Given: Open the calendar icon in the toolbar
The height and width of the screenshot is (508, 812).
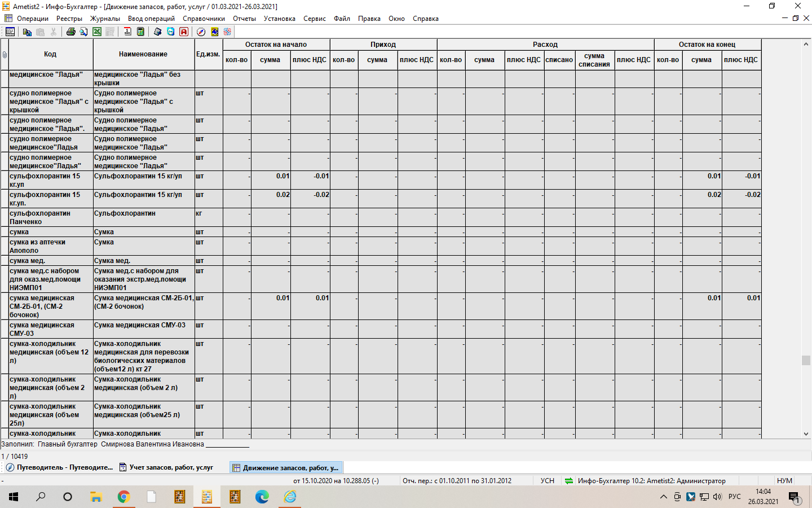Looking at the screenshot, I should pos(127,32).
